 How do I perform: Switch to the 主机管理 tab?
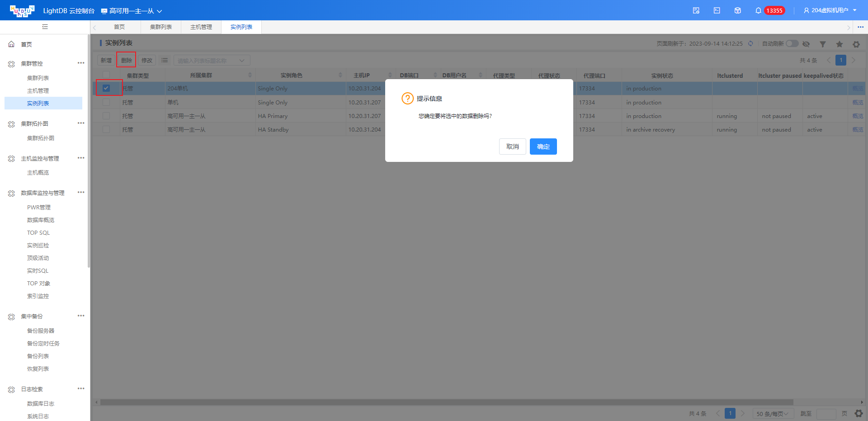click(201, 27)
